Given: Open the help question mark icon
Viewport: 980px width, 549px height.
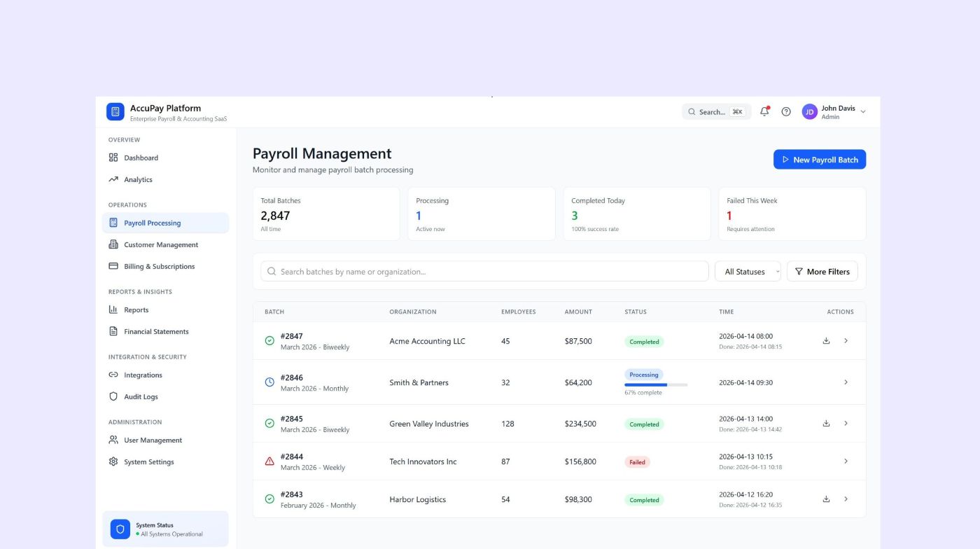Looking at the screenshot, I should (x=786, y=111).
